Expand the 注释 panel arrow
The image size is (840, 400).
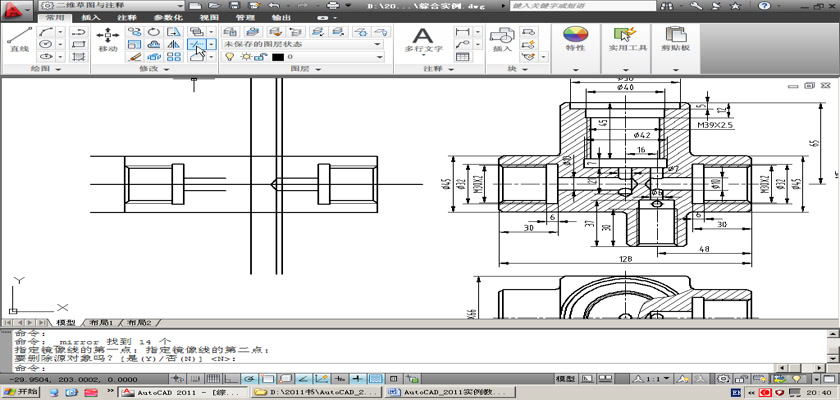tap(449, 69)
